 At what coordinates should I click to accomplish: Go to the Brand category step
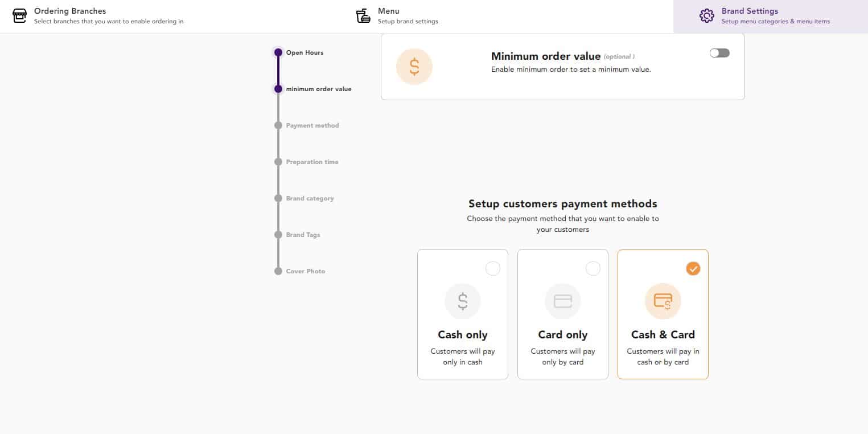[x=310, y=198]
